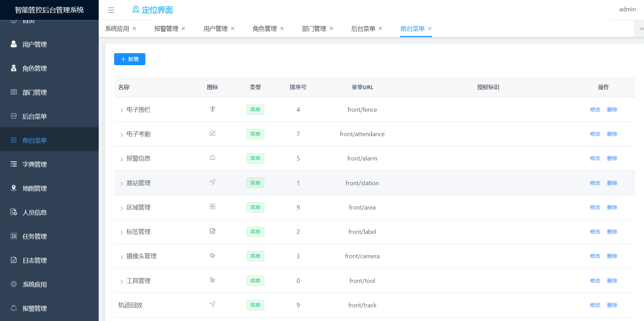Click the admin user name
Viewport: 644px width, 321px height.
[x=627, y=9]
